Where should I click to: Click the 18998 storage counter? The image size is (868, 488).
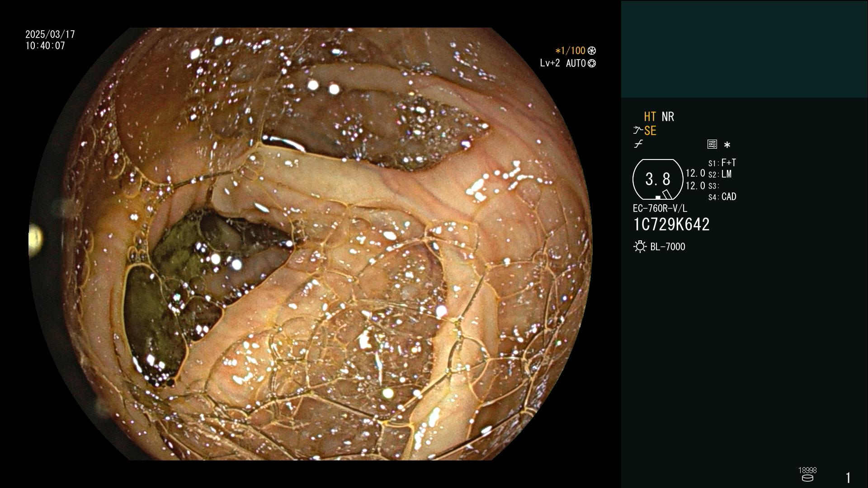[x=807, y=470]
